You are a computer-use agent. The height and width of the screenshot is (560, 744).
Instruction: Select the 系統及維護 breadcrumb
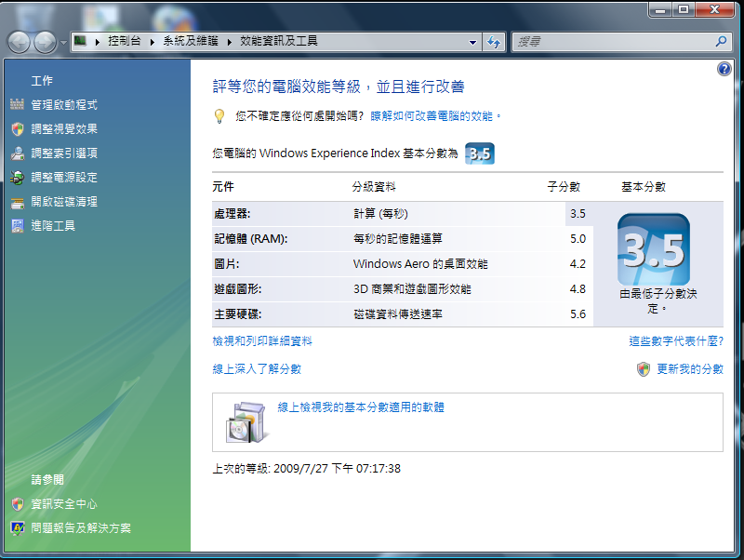click(x=191, y=41)
